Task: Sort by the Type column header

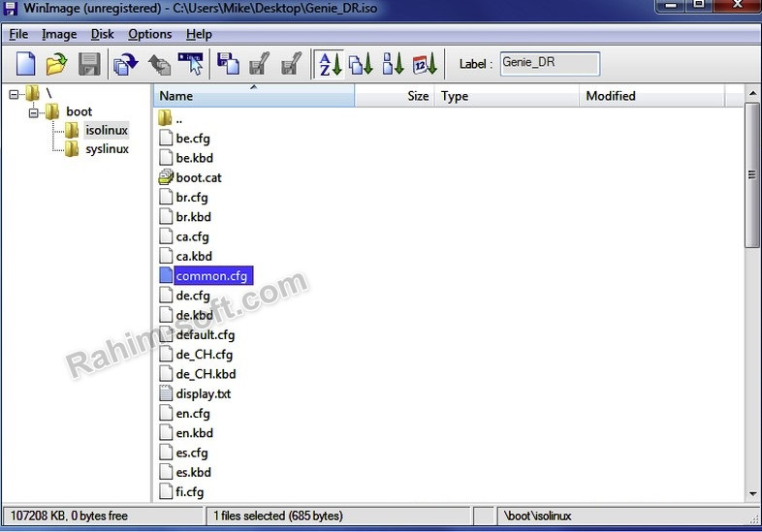Action: tap(507, 96)
